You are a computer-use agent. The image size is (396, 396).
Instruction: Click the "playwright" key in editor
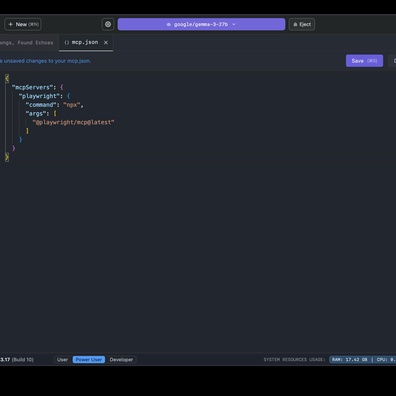coord(39,96)
